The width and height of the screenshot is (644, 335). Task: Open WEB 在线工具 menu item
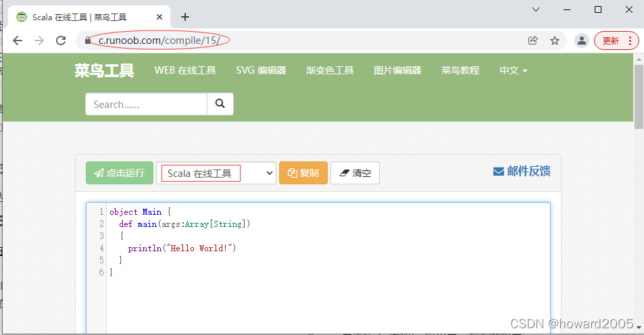(x=185, y=70)
